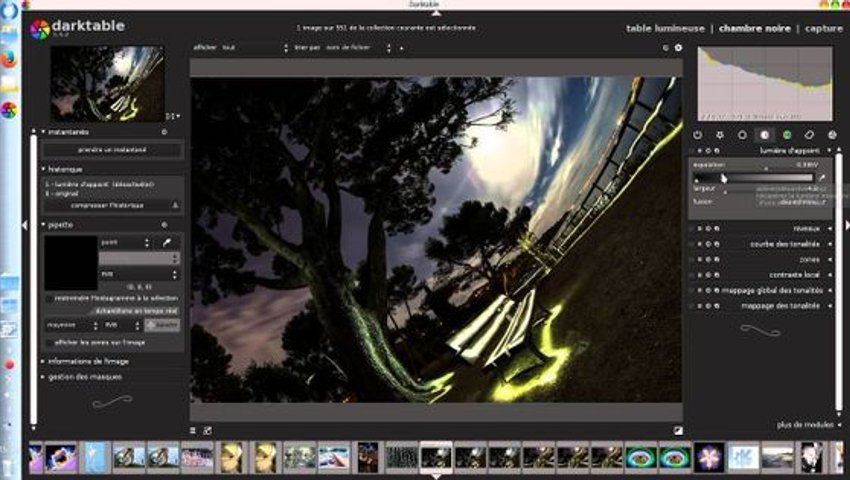Image resolution: width=850 pixels, height=480 pixels.
Task: Switch to table lumineuse view
Action: [665, 28]
